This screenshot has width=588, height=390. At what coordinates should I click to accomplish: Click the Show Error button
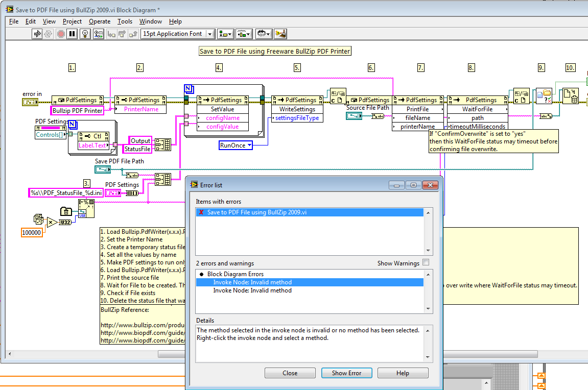tap(346, 373)
